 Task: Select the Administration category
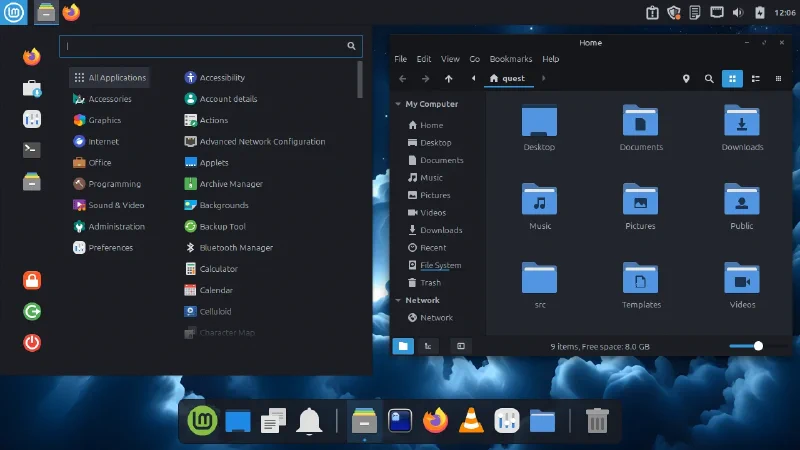[x=109, y=227]
